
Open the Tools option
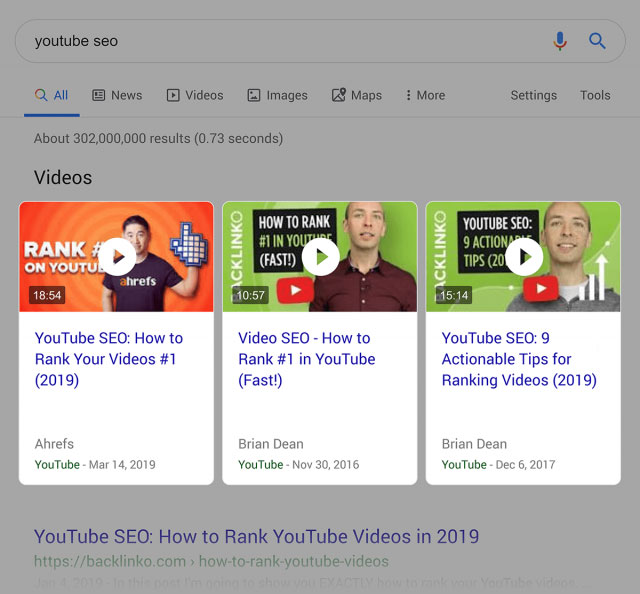tap(595, 95)
